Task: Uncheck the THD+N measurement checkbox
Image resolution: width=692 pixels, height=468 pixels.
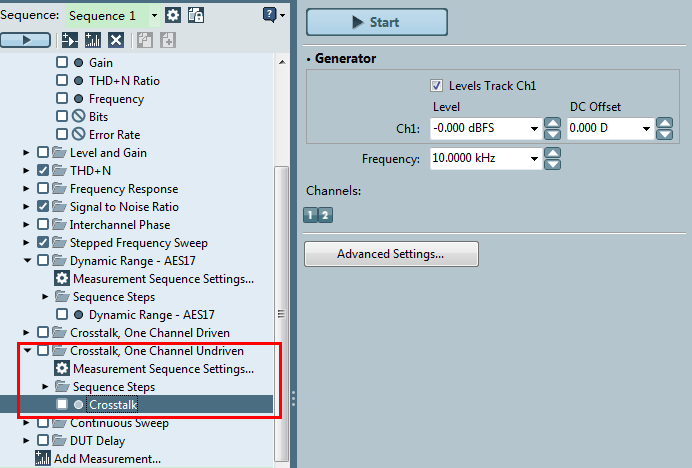Action: 43,170
